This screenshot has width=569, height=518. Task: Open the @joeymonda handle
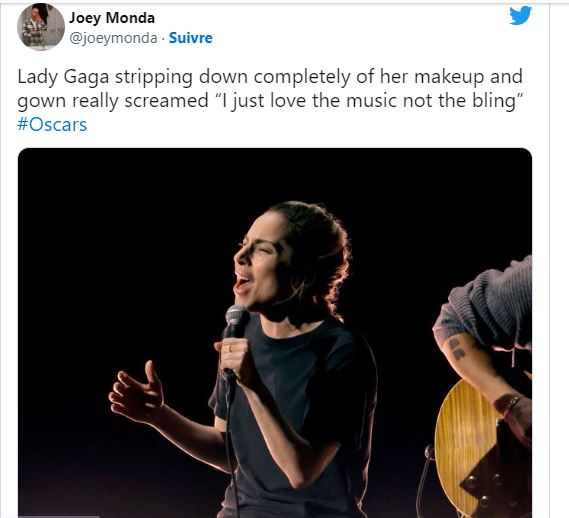coord(113,38)
